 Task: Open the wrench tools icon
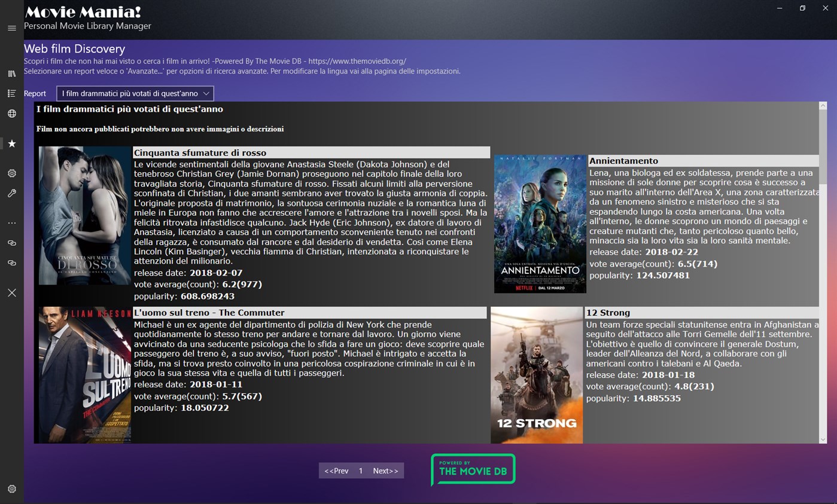click(11, 193)
